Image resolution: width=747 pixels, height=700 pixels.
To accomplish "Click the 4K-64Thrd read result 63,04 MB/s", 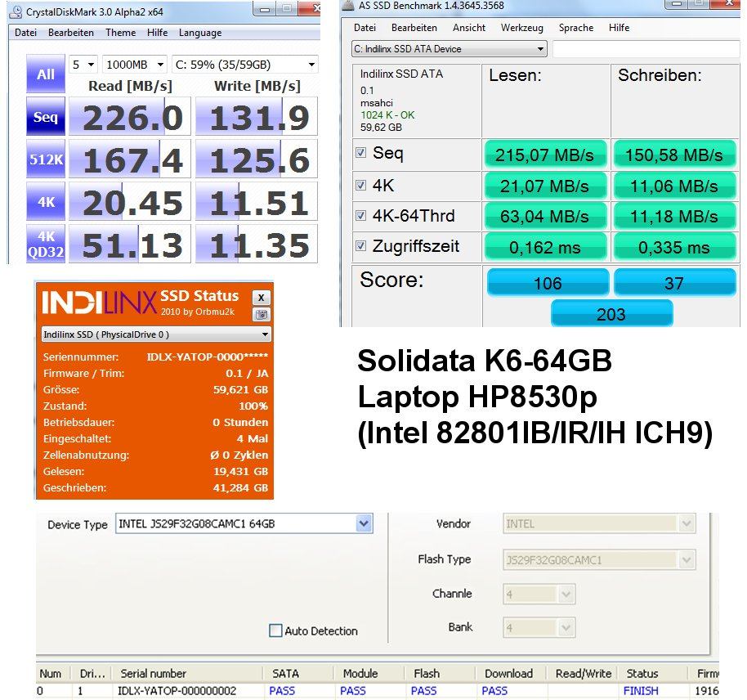I will (545, 217).
